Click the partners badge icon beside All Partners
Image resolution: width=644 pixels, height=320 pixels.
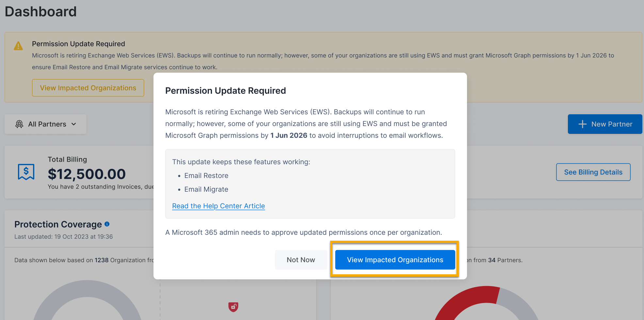tap(19, 124)
